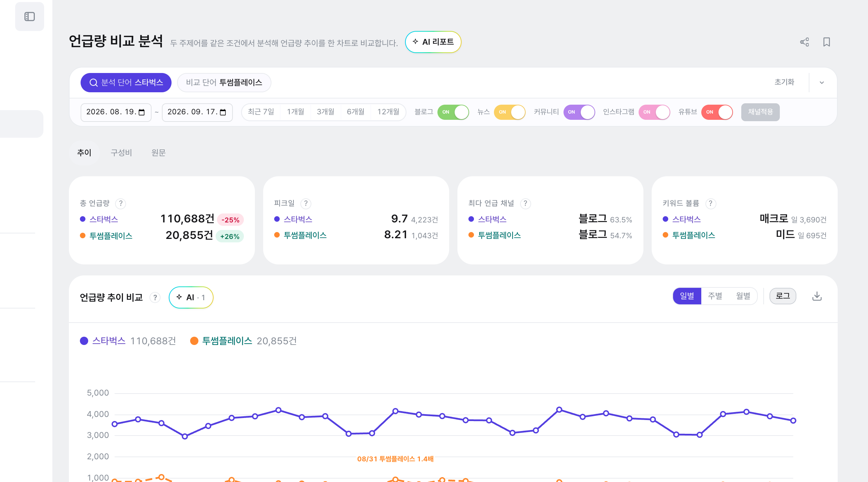The image size is (868, 482).
Task: Open help for 언급량 추이 비교
Action: click(155, 297)
